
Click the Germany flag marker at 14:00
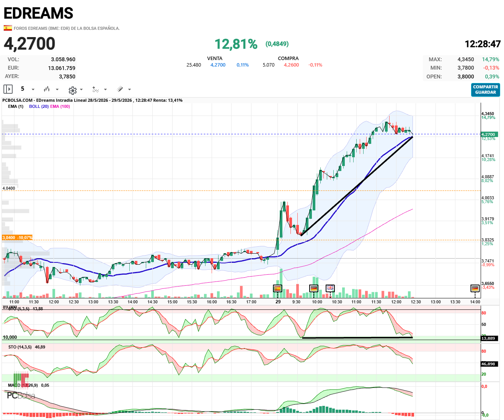[475, 288]
